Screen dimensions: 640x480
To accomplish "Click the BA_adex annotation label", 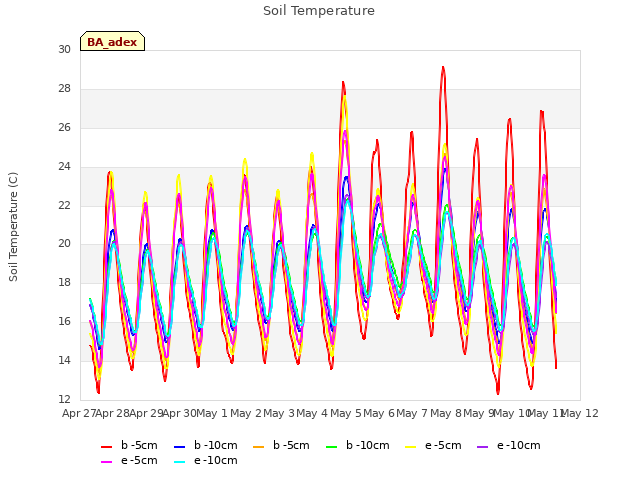I will (x=112, y=41).
